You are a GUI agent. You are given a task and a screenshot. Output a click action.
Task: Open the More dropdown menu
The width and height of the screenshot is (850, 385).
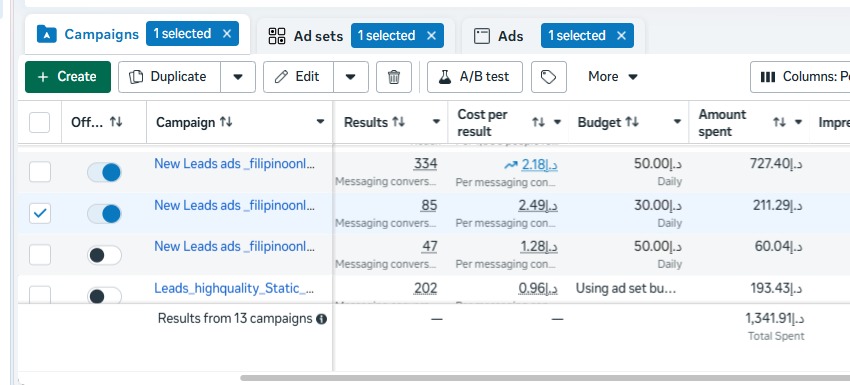coord(613,77)
